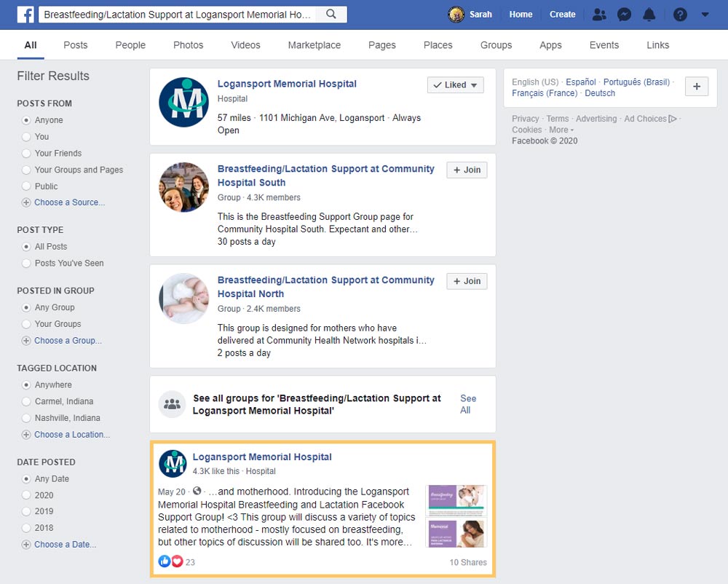Open the account menu dropdown arrow

pos(705,15)
